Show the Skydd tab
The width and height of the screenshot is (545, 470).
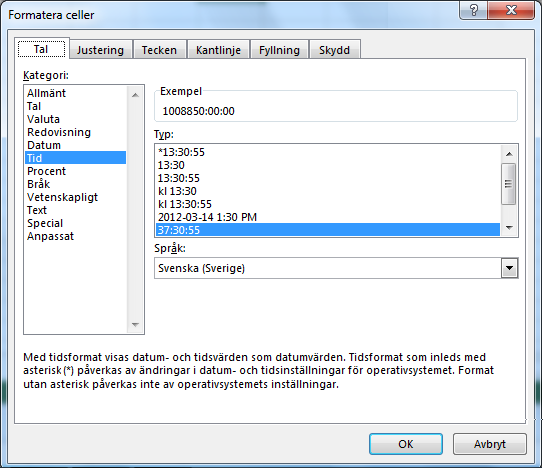(334, 50)
